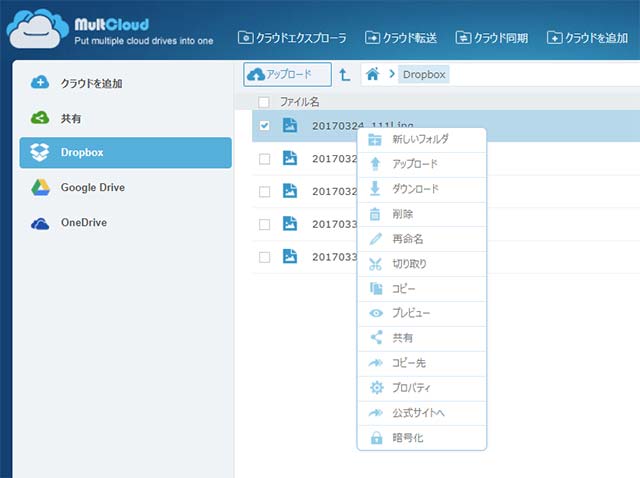The width and height of the screenshot is (640, 478).
Task: Toggle the select-all checkbox beside ファイル名
Action: click(x=264, y=102)
